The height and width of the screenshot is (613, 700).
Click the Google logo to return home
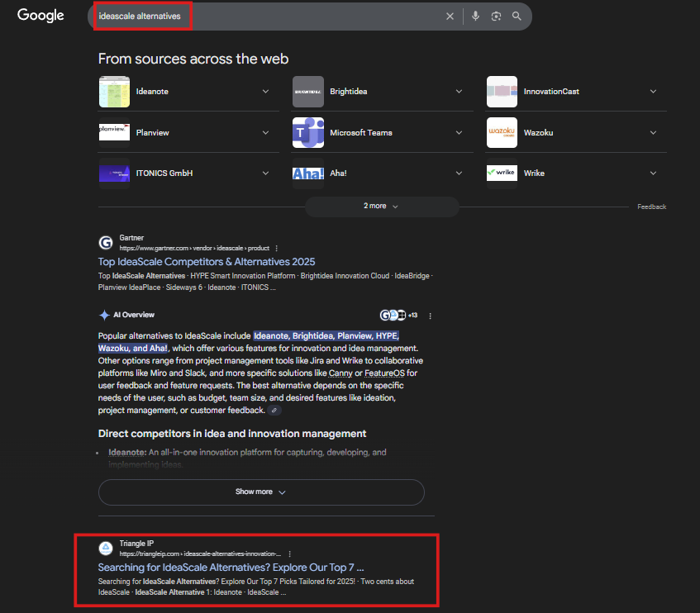click(40, 15)
